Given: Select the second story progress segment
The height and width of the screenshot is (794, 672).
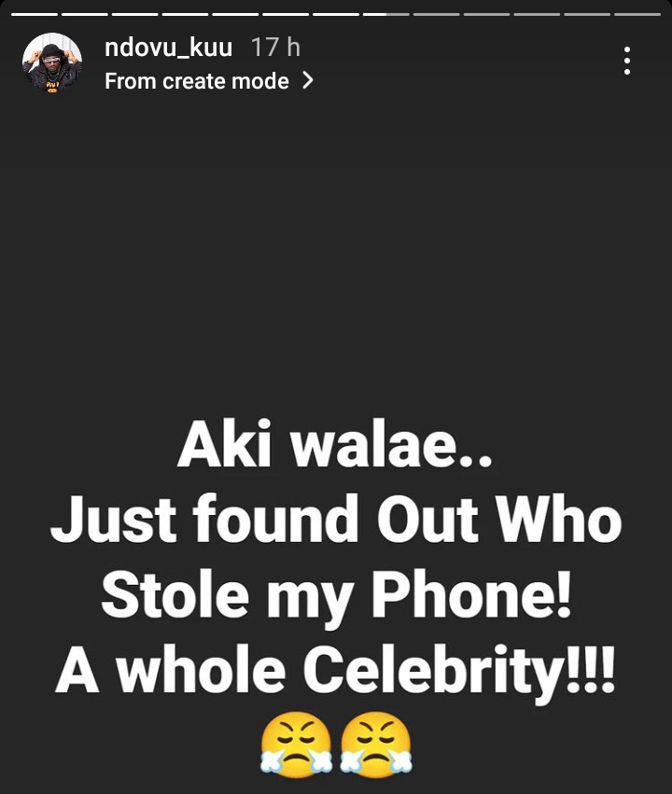Looking at the screenshot, I should coord(85,14).
